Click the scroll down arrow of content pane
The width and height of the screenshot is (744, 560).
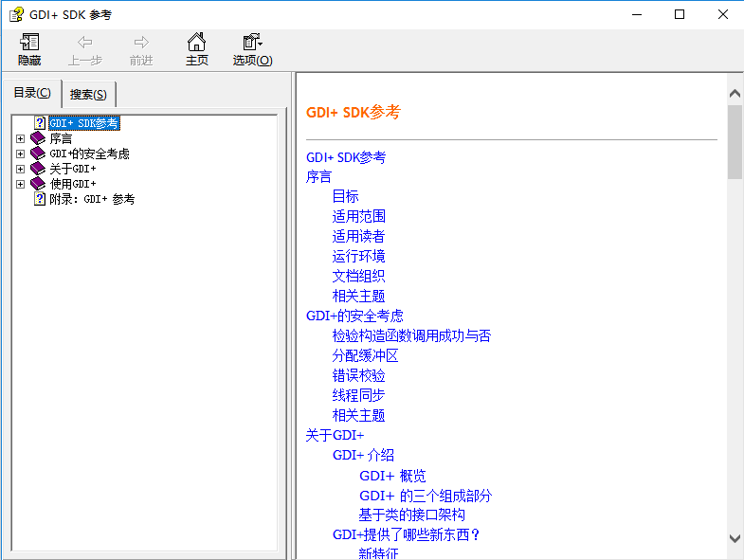pos(735,538)
